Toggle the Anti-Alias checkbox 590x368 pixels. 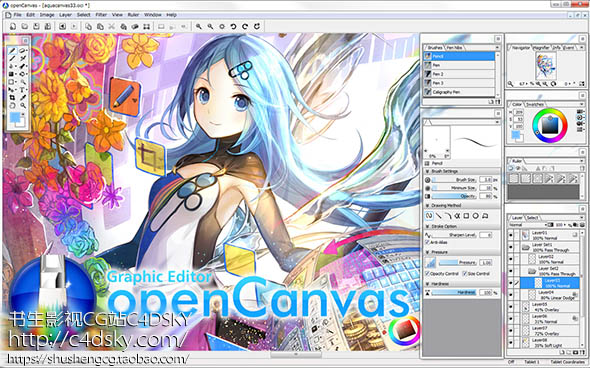tap(428, 243)
